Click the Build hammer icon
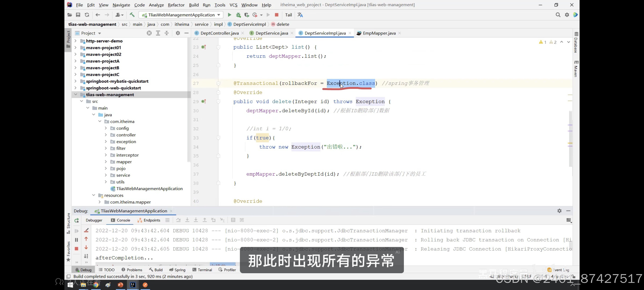644x290 pixels. [132, 15]
